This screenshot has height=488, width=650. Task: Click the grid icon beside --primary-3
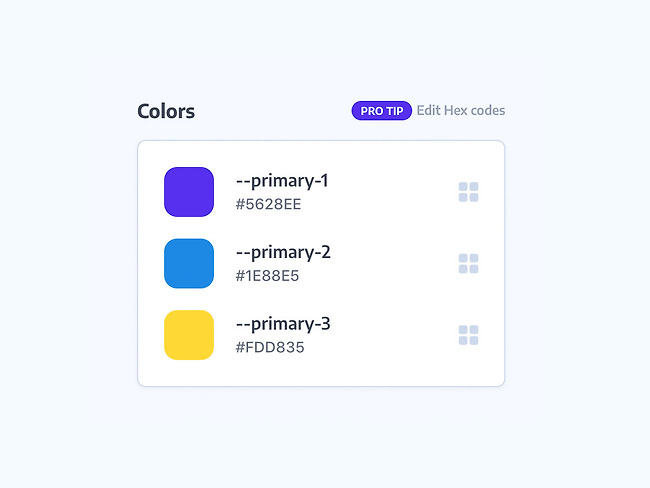tap(468, 335)
